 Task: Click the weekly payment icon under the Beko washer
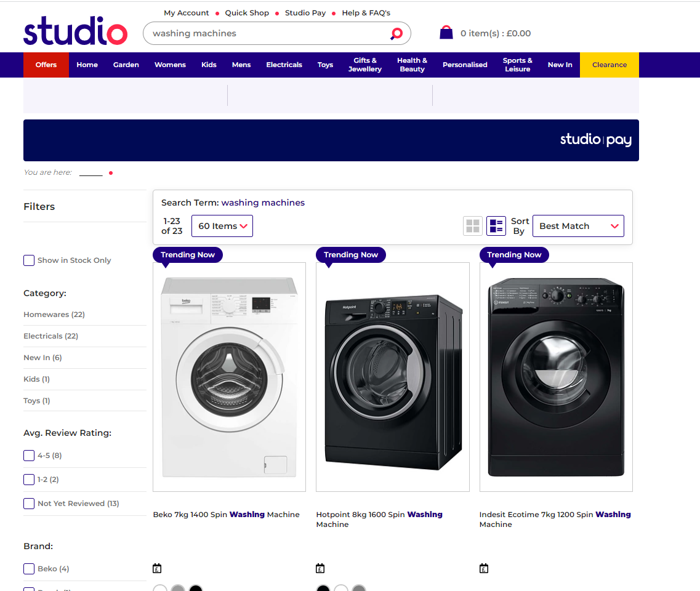coord(157,568)
